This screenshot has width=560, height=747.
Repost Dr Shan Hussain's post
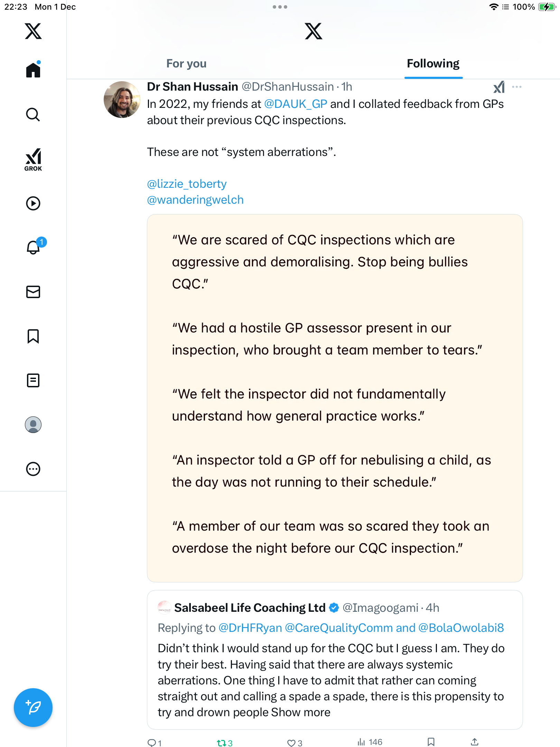(x=221, y=743)
